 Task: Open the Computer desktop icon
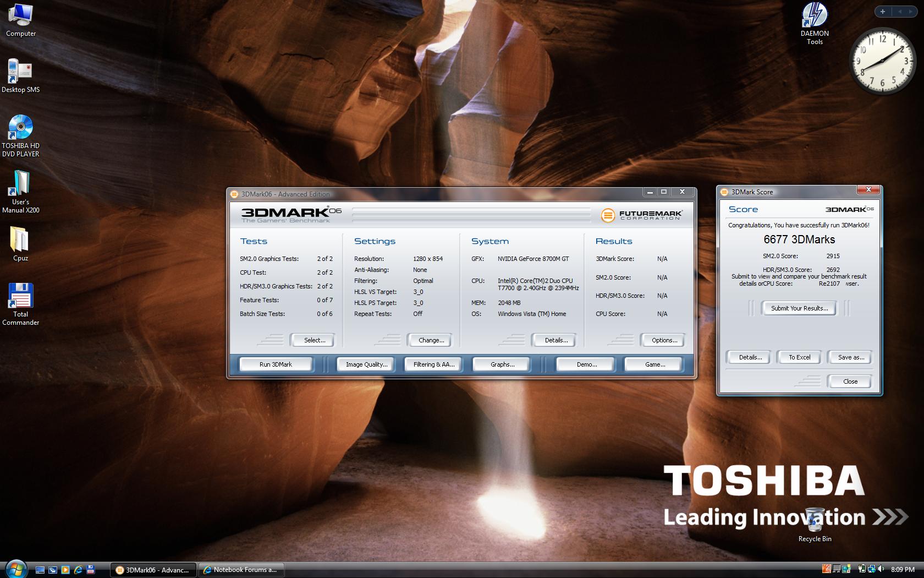[x=20, y=20]
